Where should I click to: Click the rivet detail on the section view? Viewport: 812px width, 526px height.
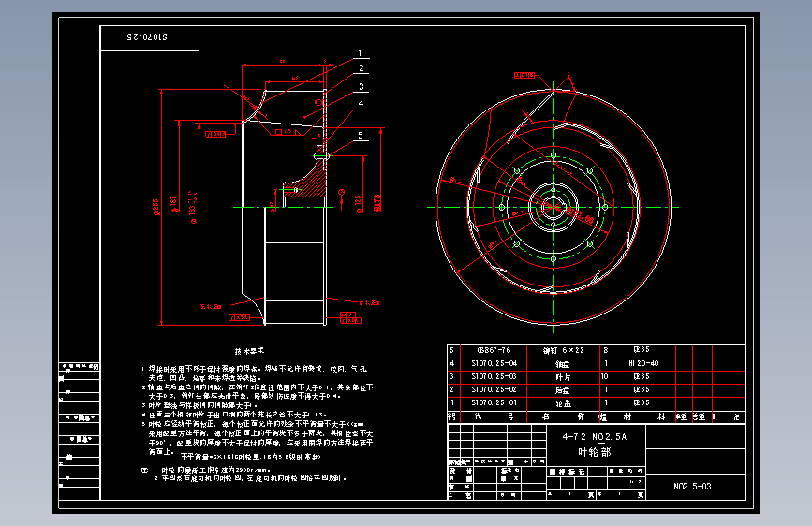(321, 155)
